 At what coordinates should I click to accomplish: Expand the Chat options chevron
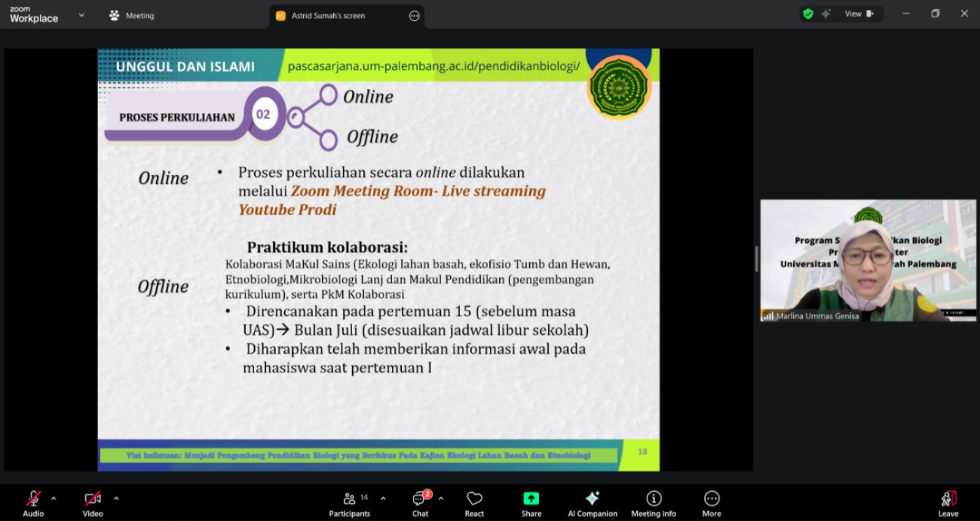point(441,498)
